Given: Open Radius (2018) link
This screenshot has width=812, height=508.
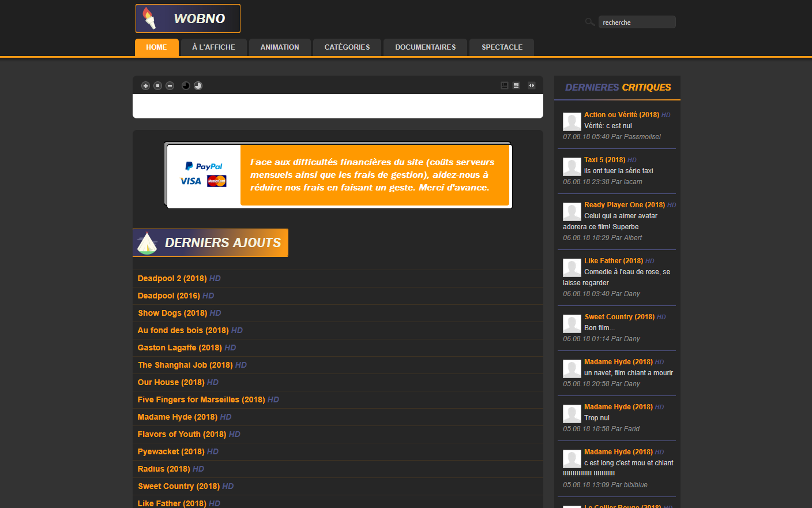Looking at the screenshot, I should [x=164, y=469].
